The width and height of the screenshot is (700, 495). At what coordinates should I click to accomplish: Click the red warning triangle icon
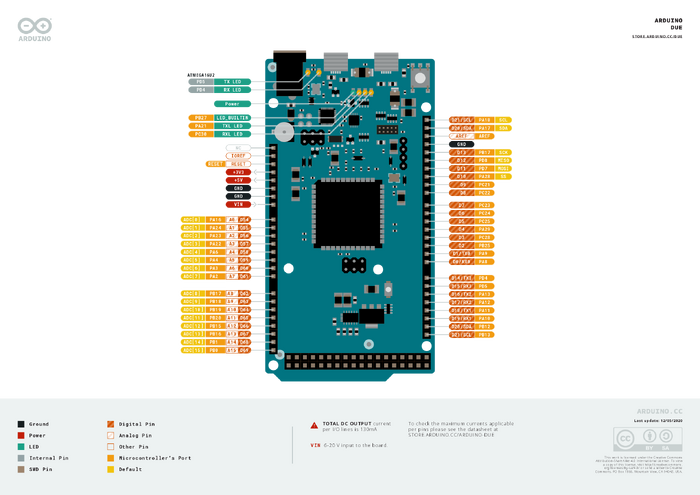pyautogui.click(x=314, y=425)
